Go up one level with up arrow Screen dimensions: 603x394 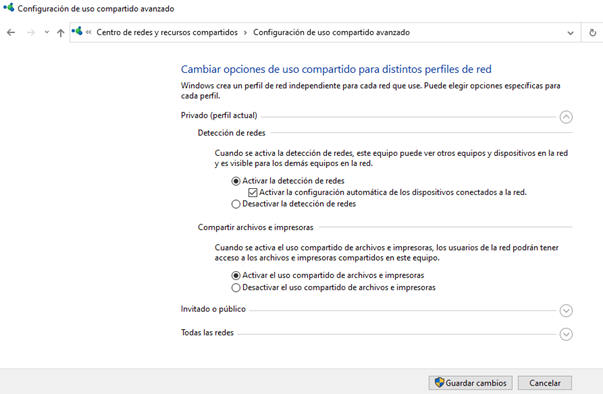60,33
